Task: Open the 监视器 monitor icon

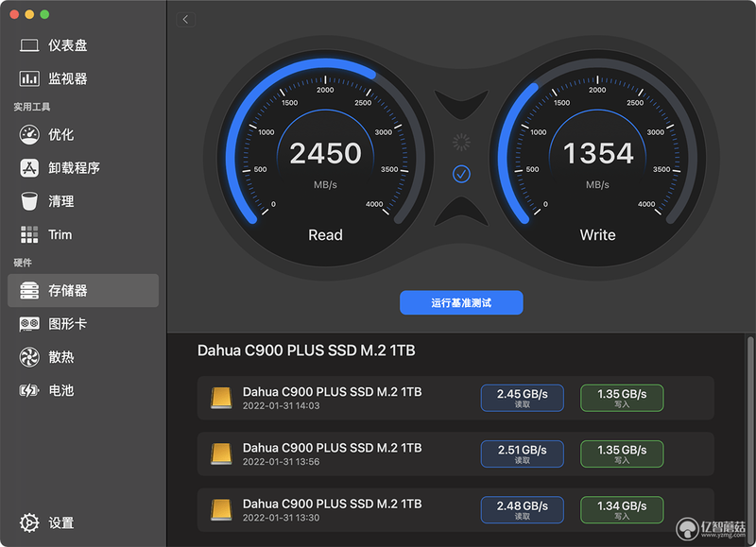Action: (x=29, y=78)
